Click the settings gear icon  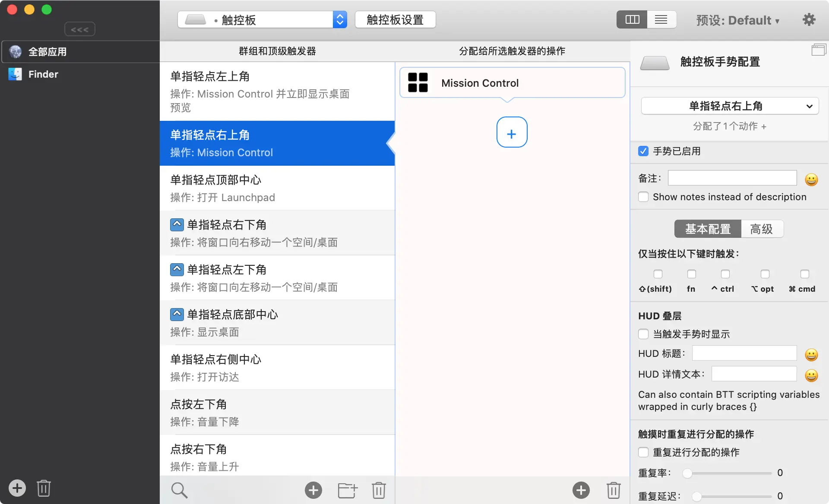(x=809, y=20)
